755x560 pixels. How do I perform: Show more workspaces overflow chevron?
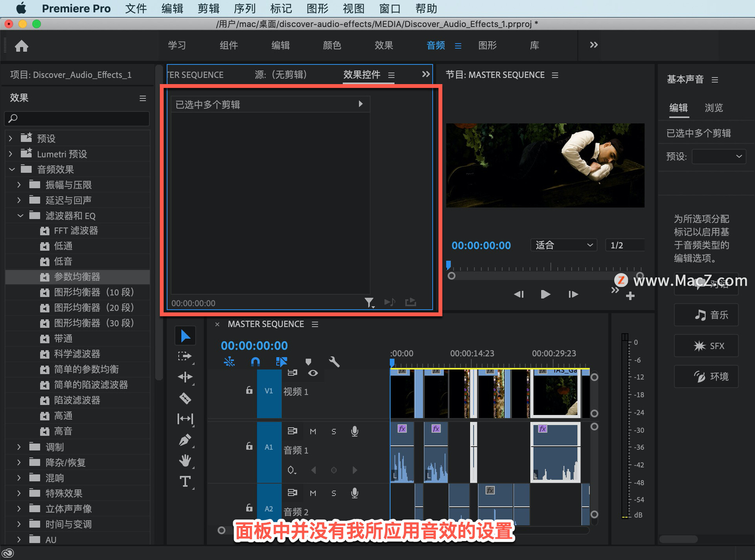coord(594,45)
